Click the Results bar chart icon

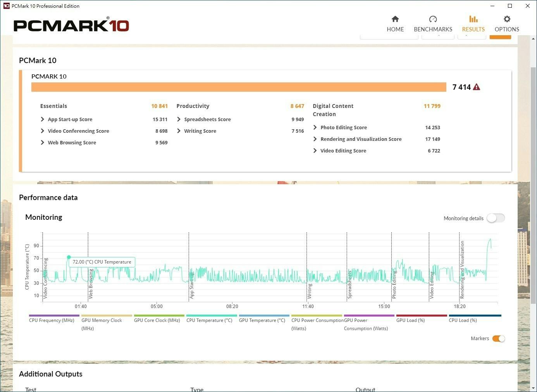[x=473, y=19]
